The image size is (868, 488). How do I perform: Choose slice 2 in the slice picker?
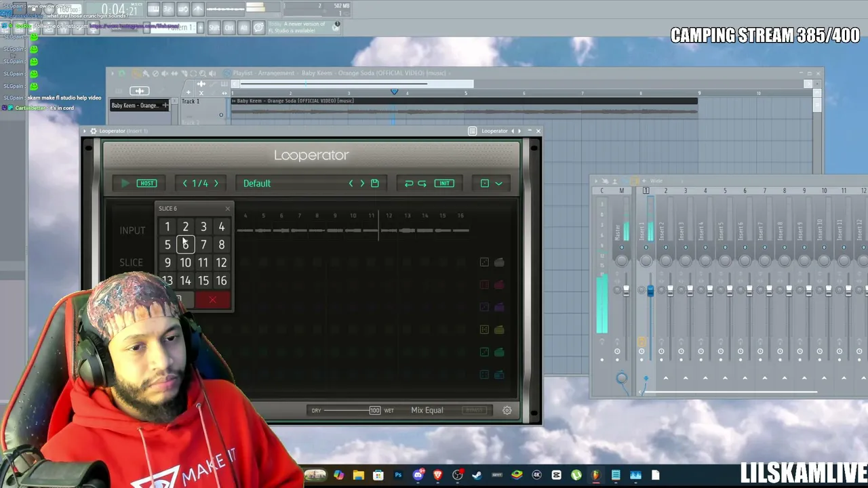[x=185, y=227]
